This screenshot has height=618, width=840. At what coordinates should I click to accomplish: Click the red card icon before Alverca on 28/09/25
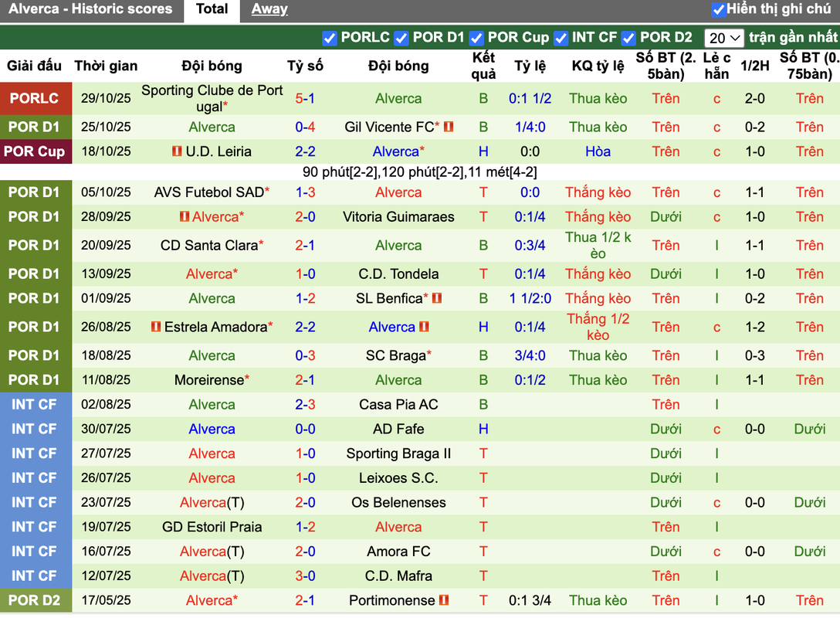185,217
